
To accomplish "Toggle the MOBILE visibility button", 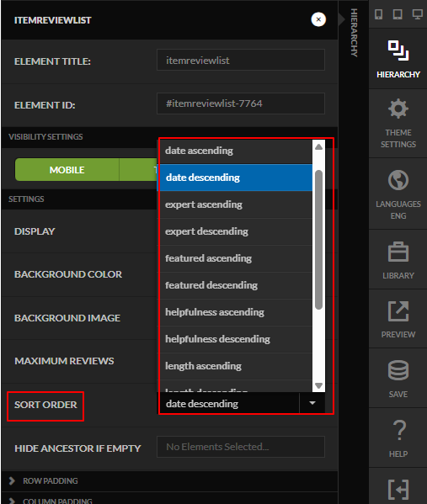I will (x=67, y=169).
